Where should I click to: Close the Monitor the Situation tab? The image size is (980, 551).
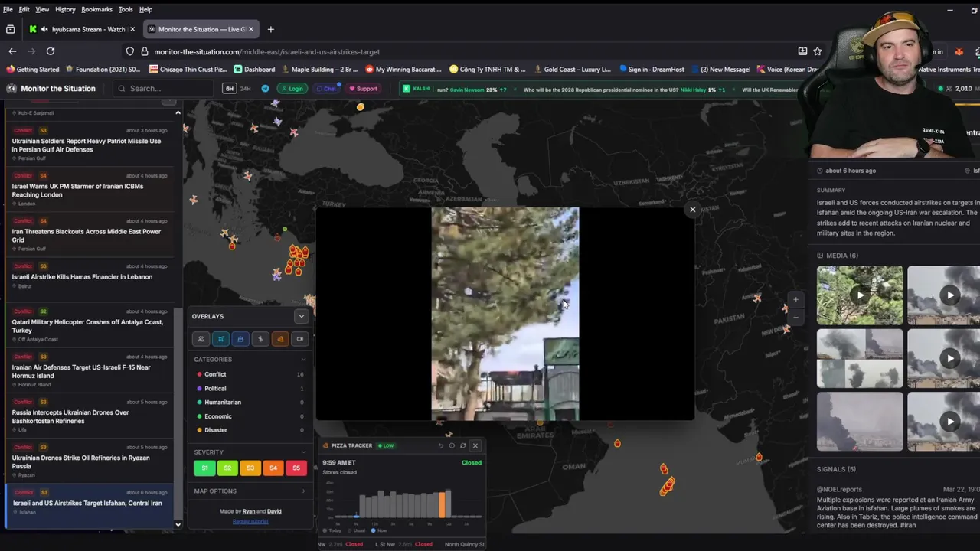click(x=251, y=29)
